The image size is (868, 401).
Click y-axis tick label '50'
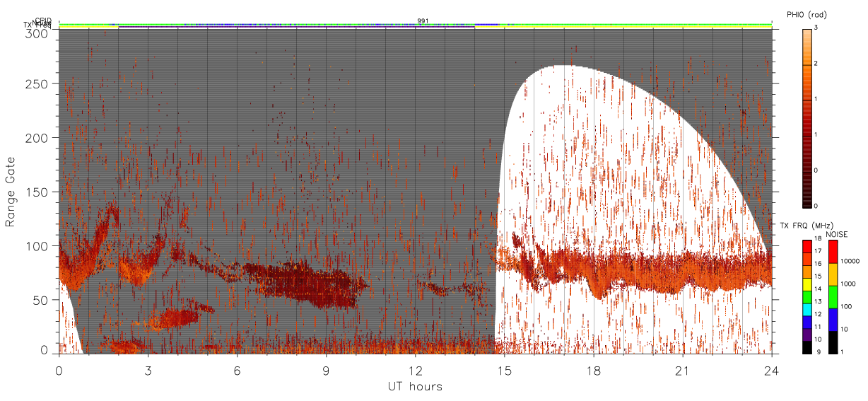click(40, 300)
